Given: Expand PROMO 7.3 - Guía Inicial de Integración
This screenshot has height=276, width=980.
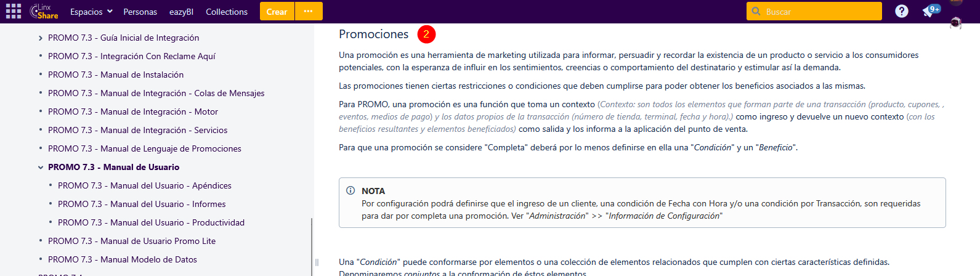Looking at the screenshot, I should click(x=41, y=38).
